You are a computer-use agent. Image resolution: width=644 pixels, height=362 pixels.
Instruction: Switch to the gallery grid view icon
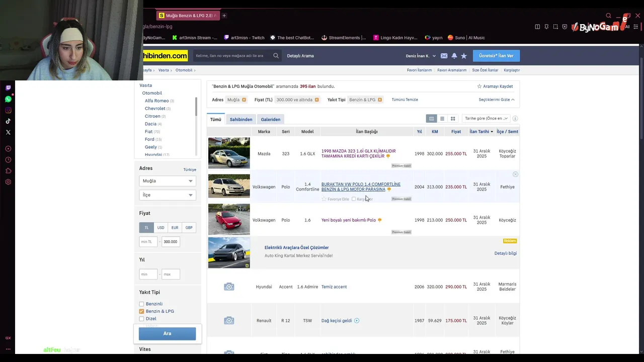click(453, 119)
